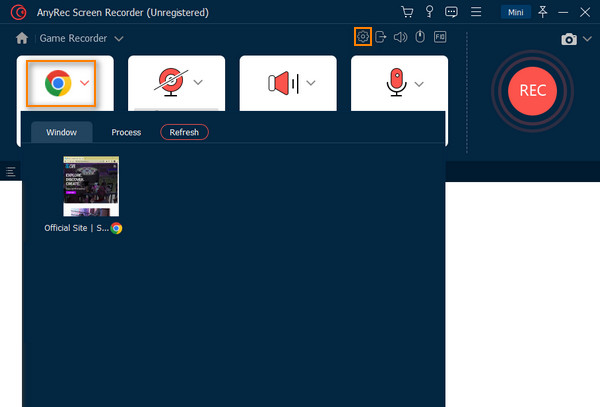Open recording settings gear icon

click(363, 37)
